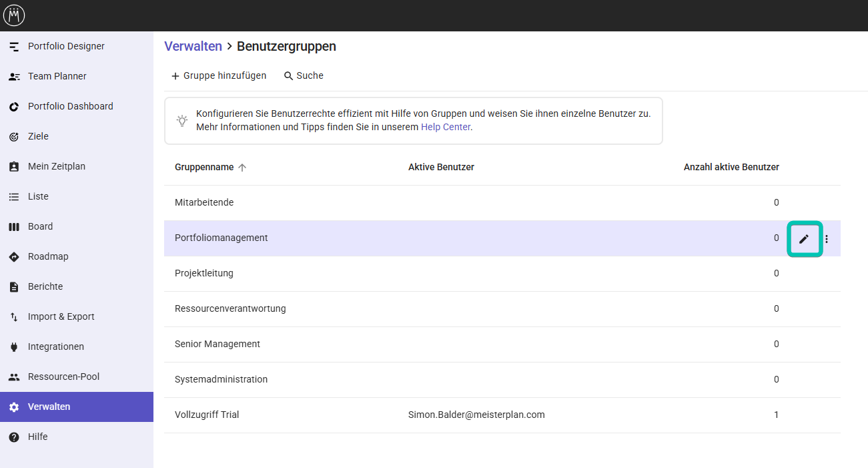
Task: Click the pencil edit icon for Portfoliomanagement
Action: click(x=804, y=239)
